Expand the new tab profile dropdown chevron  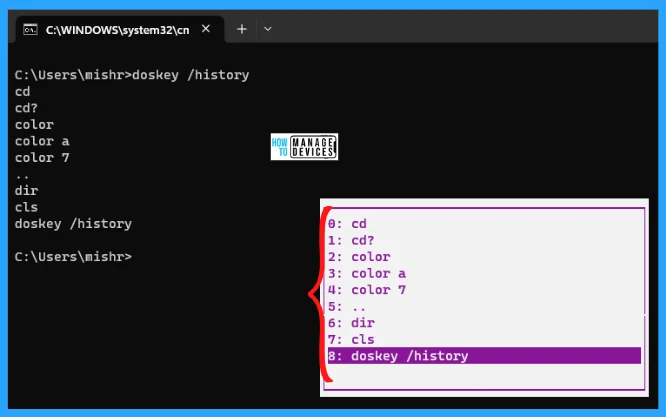tap(268, 29)
